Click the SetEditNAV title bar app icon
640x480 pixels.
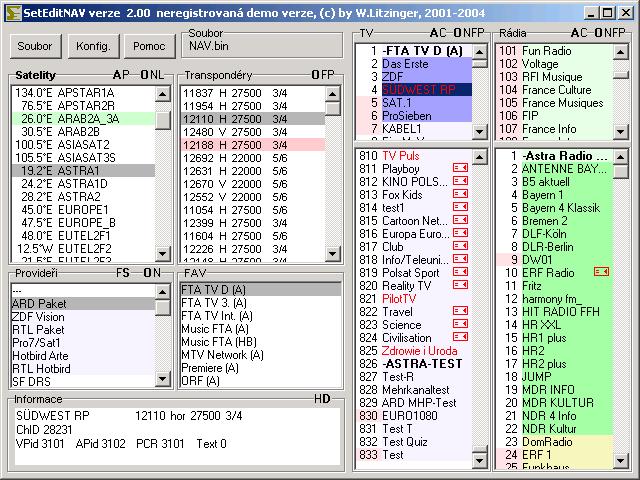pos(13,13)
